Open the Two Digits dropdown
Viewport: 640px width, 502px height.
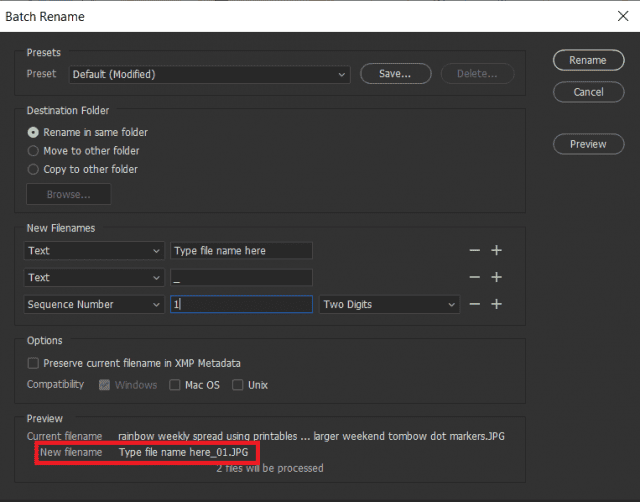[x=389, y=304]
